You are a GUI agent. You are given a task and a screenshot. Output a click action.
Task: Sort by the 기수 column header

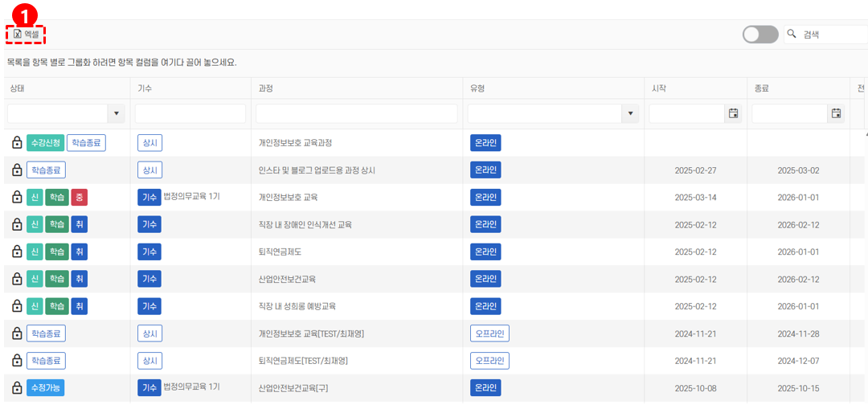point(145,88)
